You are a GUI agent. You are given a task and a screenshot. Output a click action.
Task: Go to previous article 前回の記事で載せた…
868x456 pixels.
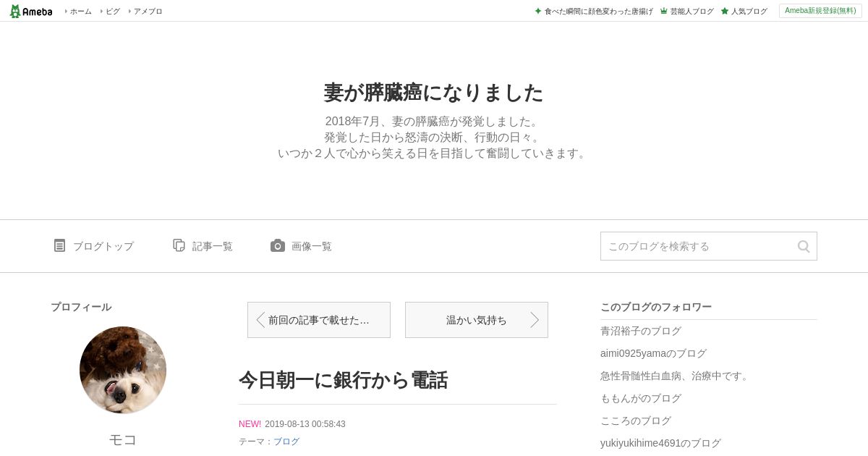319,320
